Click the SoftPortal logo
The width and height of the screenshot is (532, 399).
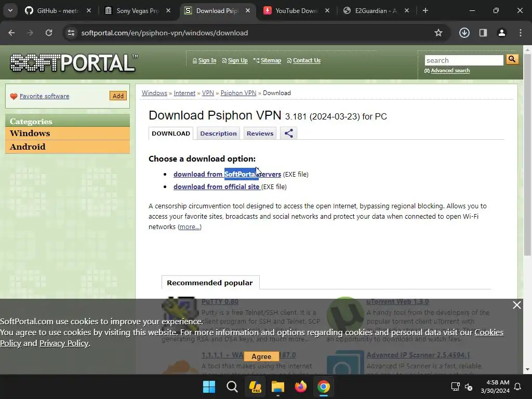(73, 62)
